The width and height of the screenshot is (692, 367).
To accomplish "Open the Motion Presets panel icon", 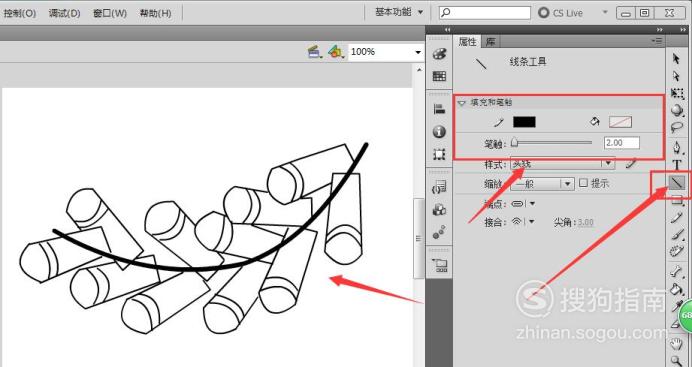I will coord(439,232).
